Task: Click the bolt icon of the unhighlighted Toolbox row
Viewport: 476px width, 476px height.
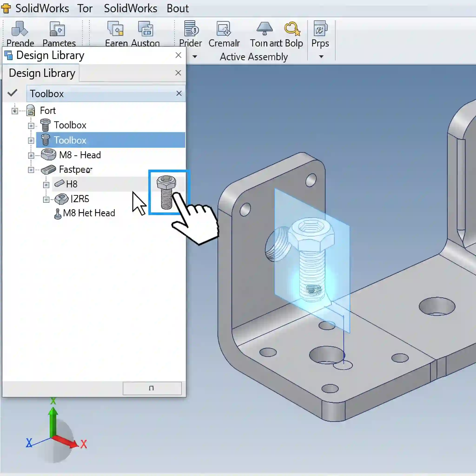Action: pos(45,125)
